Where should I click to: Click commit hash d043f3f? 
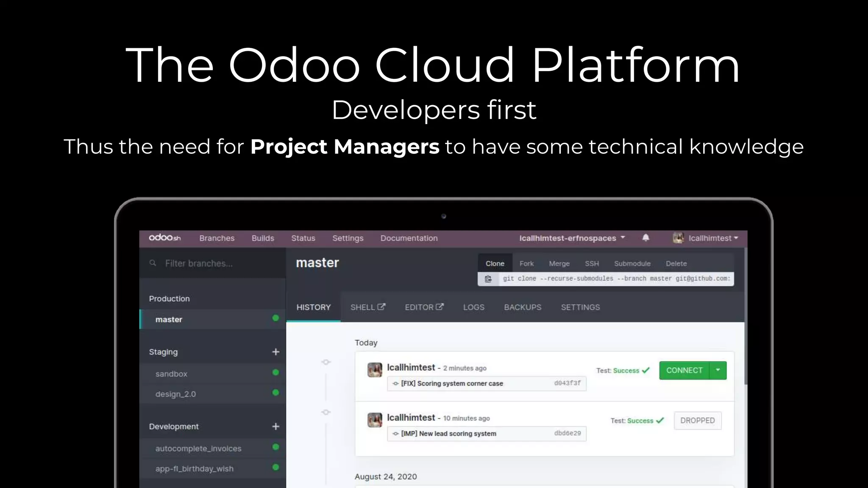pyautogui.click(x=568, y=383)
